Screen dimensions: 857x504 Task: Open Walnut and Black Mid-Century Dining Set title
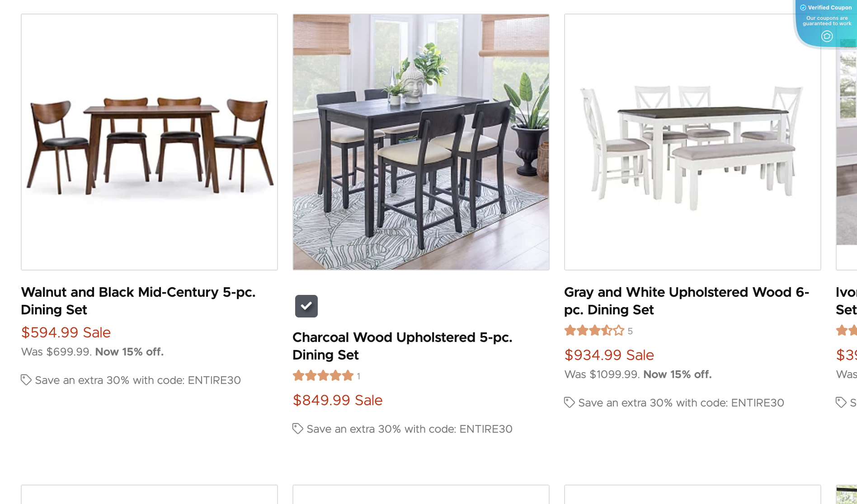138,301
